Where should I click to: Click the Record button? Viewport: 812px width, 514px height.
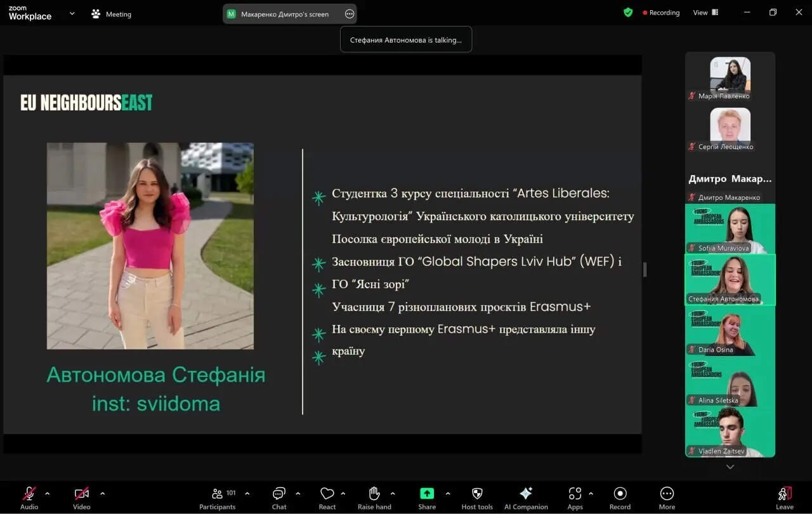point(620,498)
